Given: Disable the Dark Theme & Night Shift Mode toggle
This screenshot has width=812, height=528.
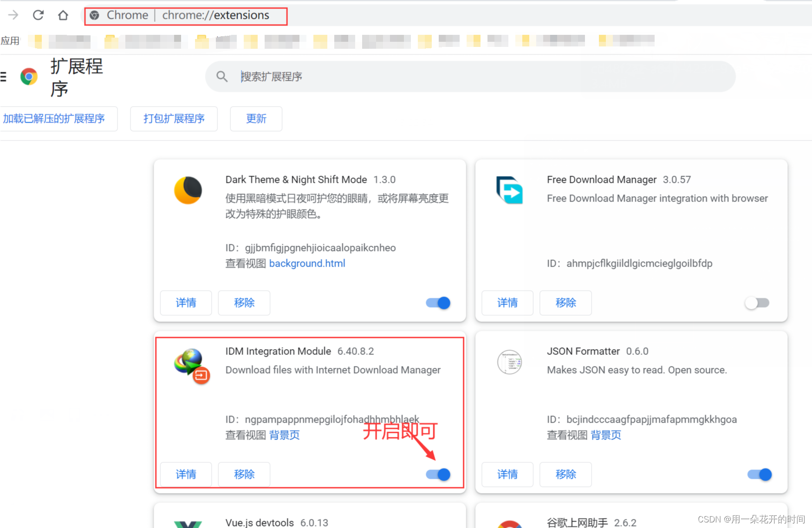Looking at the screenshot, I should click(x=438, y=303).
